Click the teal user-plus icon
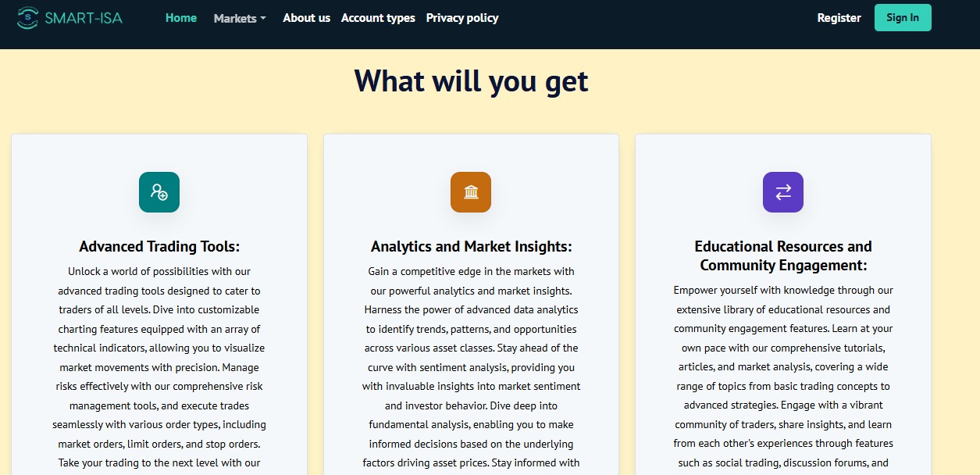 (x=159, y=192)
